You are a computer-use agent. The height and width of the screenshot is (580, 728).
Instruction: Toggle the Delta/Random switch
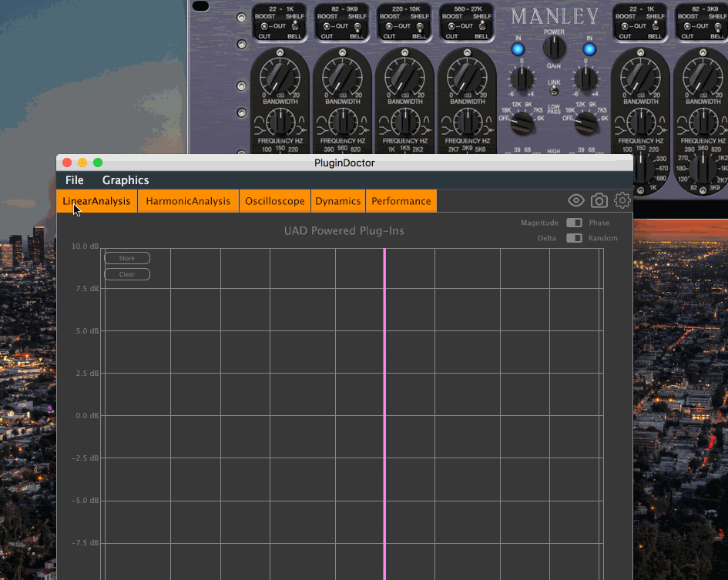(x=574, y=238)
